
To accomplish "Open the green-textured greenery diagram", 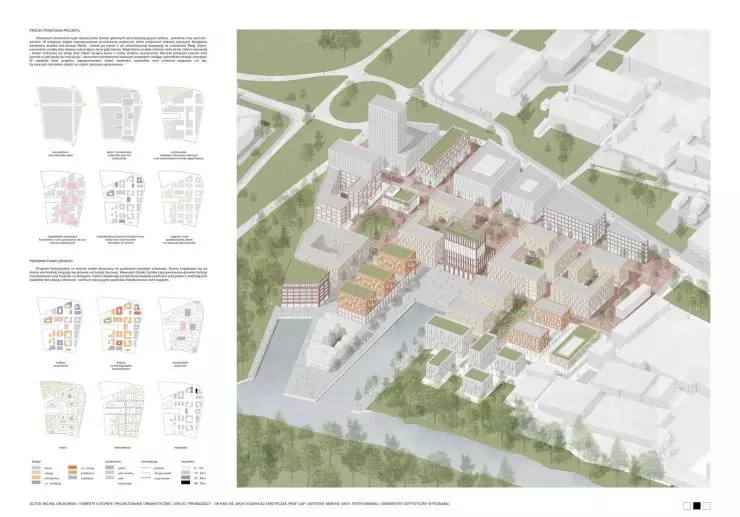I will click(62, 410).
